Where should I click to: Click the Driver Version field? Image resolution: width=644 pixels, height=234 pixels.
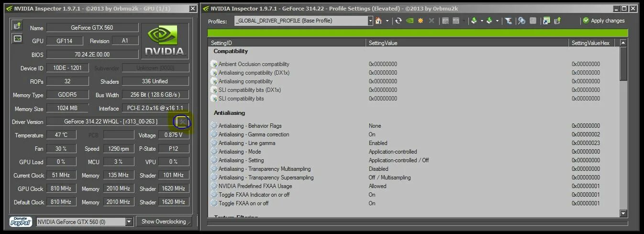tap(111, 122)
